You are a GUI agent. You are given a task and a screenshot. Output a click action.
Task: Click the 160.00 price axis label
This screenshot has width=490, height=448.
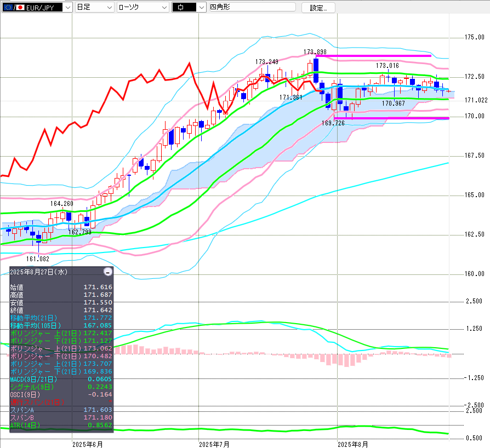pyautogui.click(x=474, y=274)
